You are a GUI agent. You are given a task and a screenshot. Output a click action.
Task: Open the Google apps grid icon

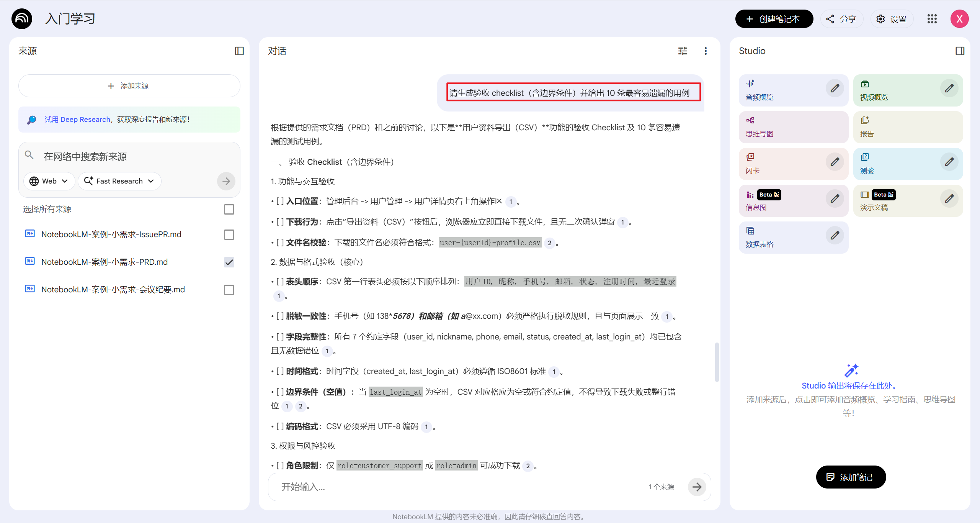(x=932, y=19)
